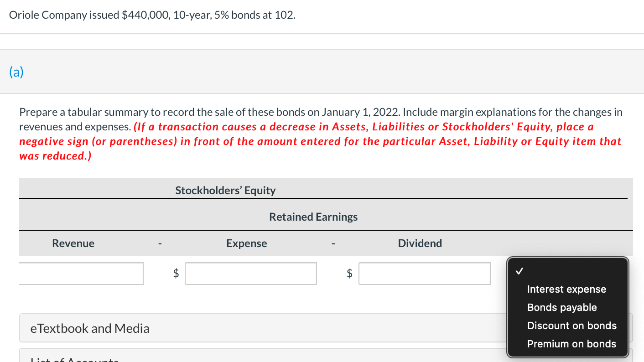Choose the "Premium on bonds" account option
Viewport: 644px width, 362px height.
pos(571,344)
